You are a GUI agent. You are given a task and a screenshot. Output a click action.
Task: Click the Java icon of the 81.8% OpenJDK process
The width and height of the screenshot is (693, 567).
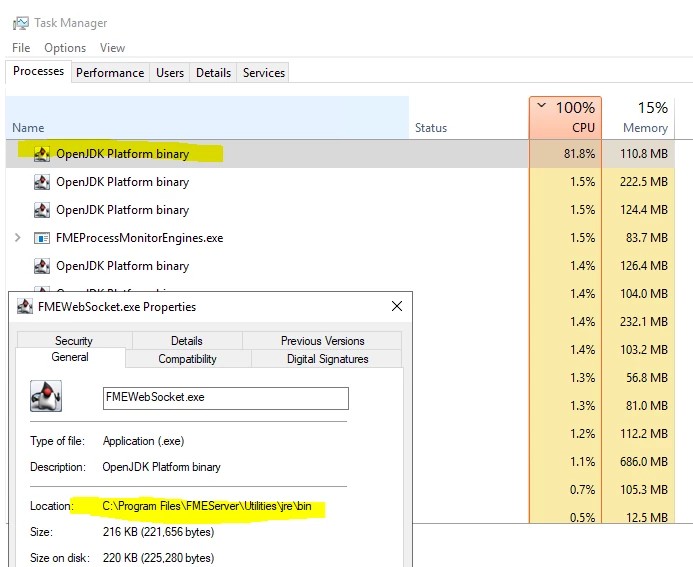click(42, 154)
